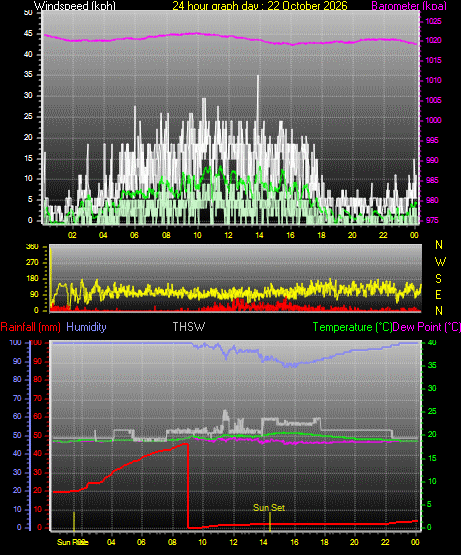Viewport: 461px width, 555px height.
Task: Click the Dew Point (°C) legend label
Action: [x=427, y=327]
